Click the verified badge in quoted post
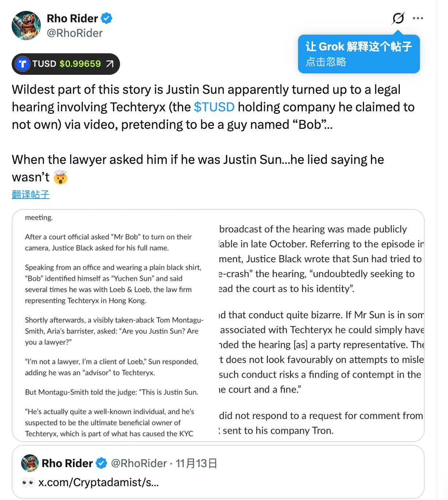 pos(101,464)
